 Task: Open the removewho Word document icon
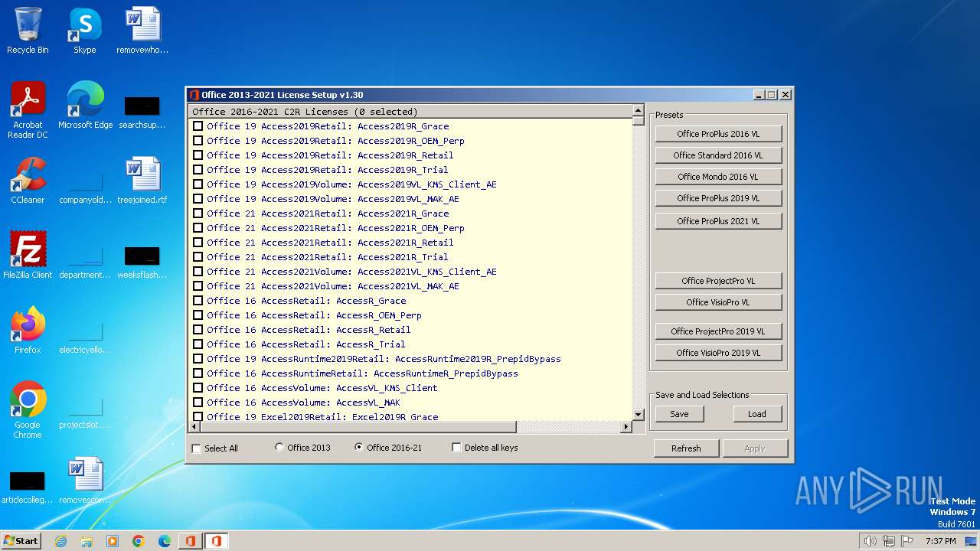tap(142, 31)
